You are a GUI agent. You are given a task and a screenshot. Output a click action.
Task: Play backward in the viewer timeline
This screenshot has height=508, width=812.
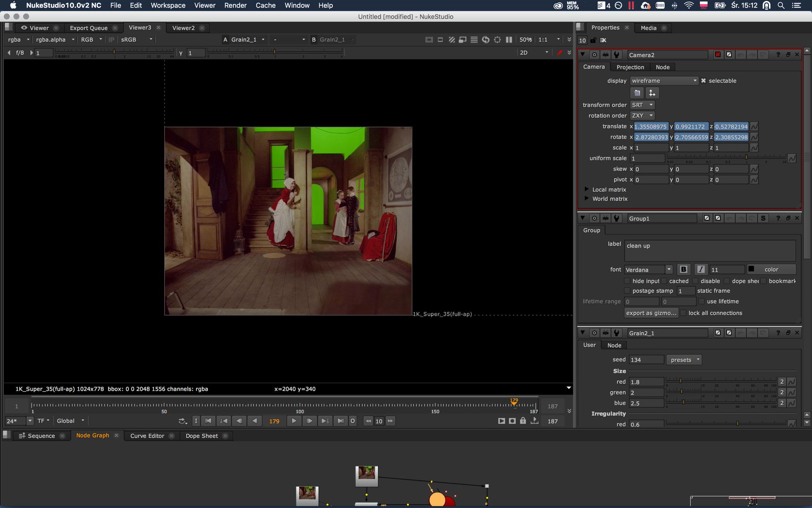click(255, 421)
